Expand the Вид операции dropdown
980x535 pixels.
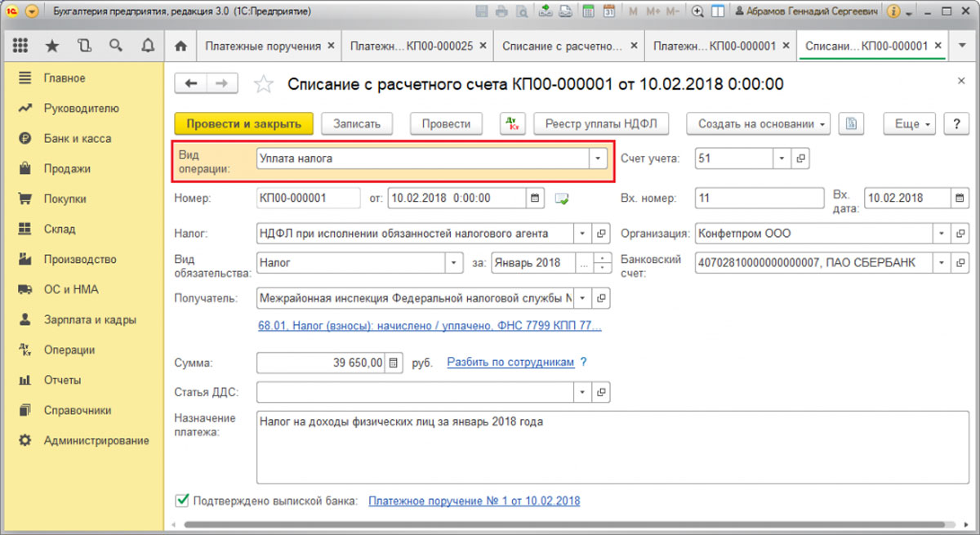pos(599,158)
